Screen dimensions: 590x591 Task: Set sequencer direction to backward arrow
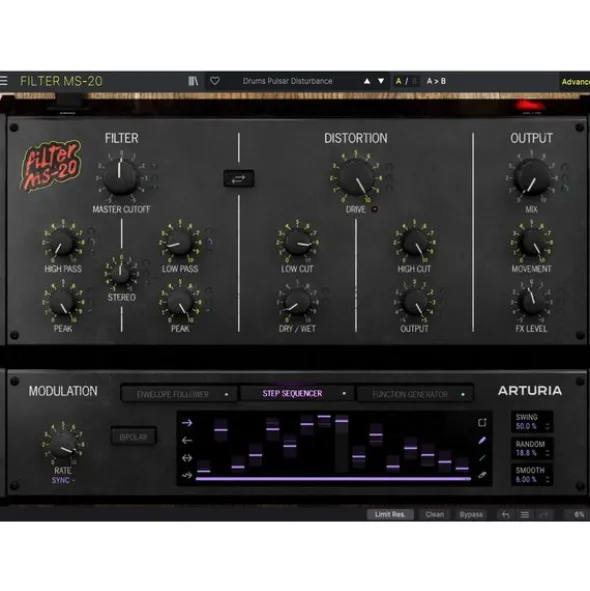coord(187,440)
